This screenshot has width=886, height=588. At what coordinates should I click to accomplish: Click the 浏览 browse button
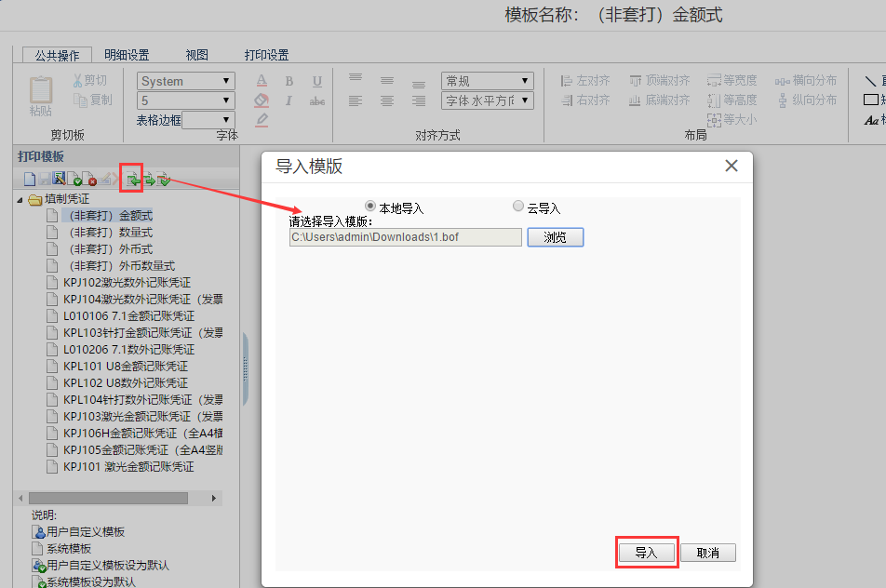pos(556,237)
